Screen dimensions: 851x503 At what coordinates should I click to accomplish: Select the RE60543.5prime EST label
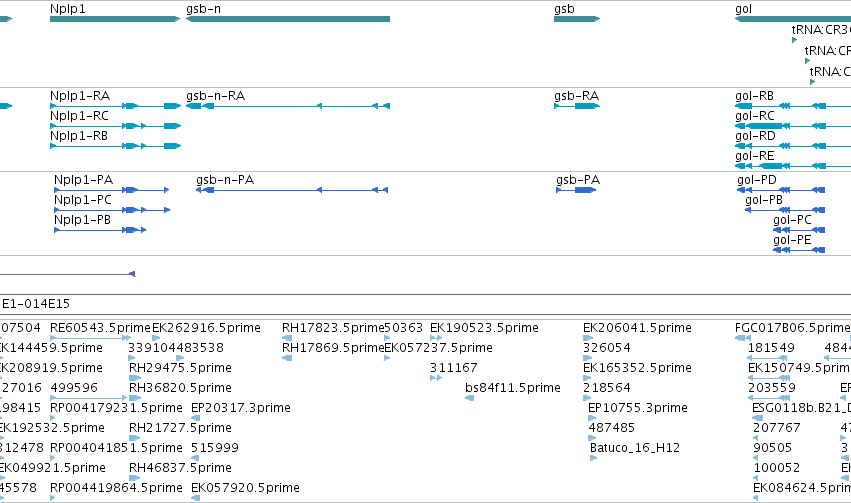point(100,328)
